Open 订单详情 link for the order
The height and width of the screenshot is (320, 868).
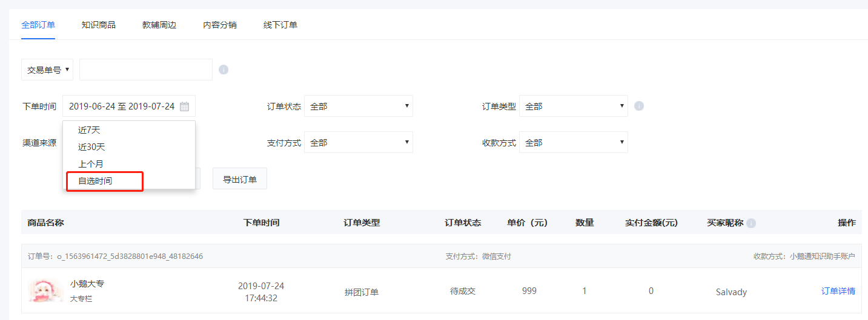tap(838, 291)
